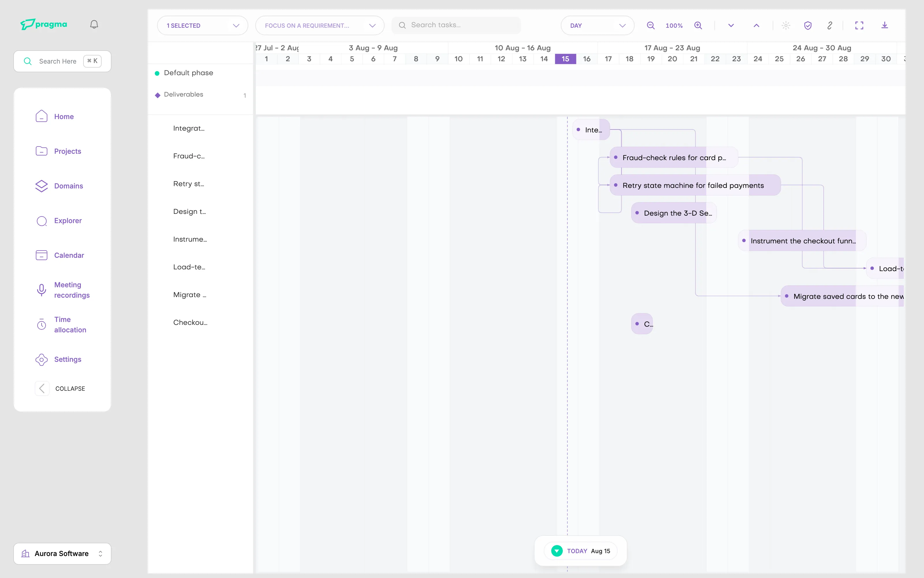Select the highlighted day 15 header
Image resolution: width=924 pixels, height=578 pixels.
tap(565, 59)
